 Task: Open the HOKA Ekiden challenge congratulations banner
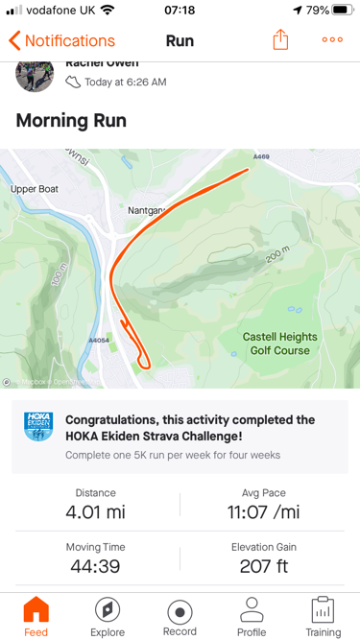click(x=180, y=437)
